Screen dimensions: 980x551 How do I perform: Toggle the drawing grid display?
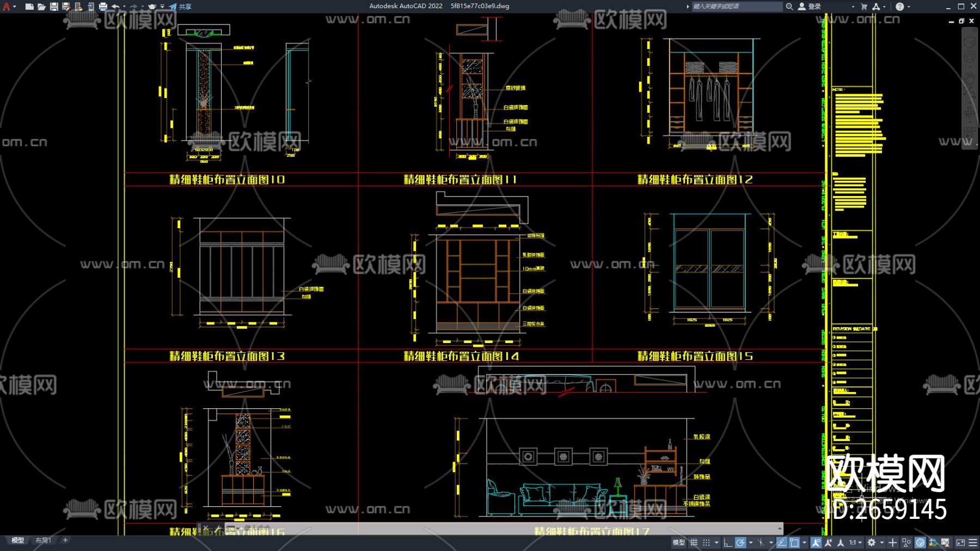pyautogui.click(x=694, y=542)
